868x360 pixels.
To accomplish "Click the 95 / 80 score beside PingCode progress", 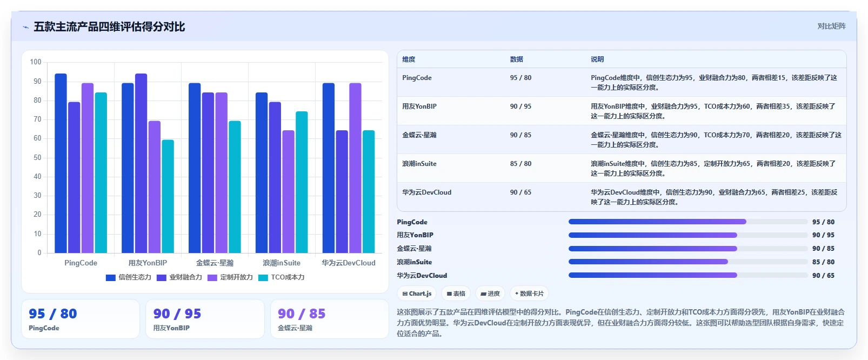I will (823, 222).
